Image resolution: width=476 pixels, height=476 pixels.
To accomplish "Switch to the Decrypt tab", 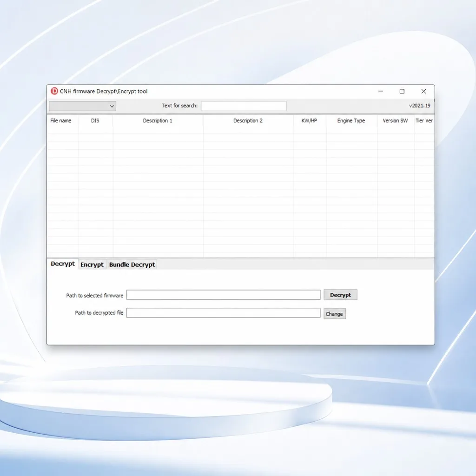I will pos(63,264).
